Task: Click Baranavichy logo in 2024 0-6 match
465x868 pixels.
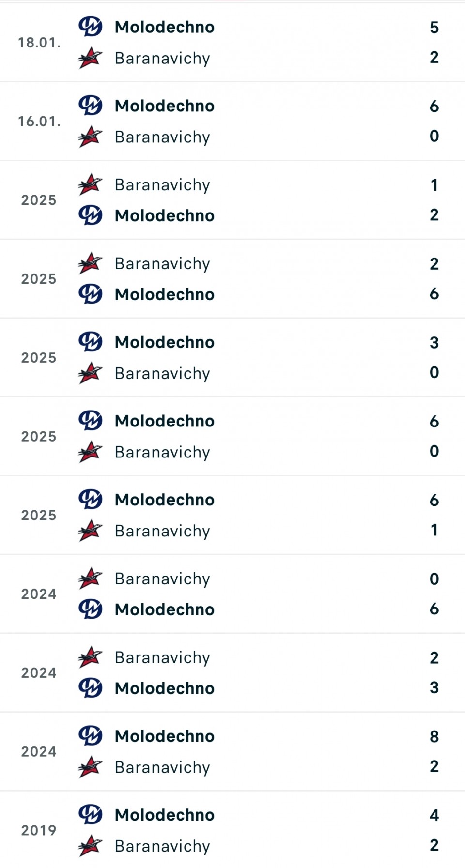Action: tap(91, 579)
